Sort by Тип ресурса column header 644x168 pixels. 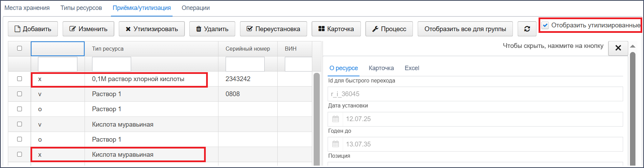click(151, 49)
